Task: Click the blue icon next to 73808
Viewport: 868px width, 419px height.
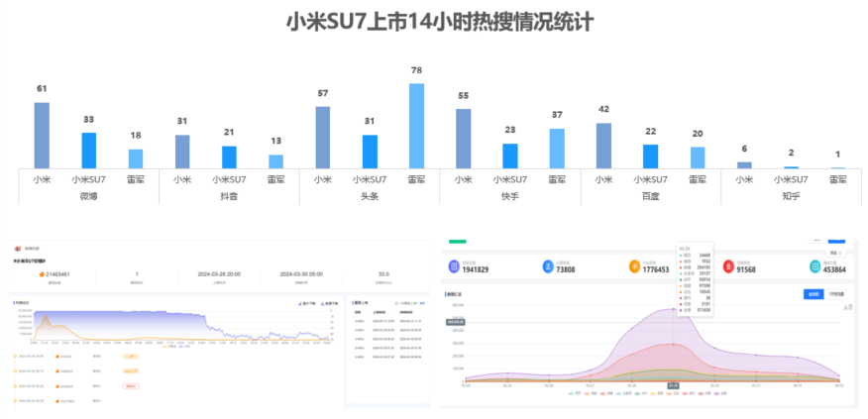Action: [547, 265]
